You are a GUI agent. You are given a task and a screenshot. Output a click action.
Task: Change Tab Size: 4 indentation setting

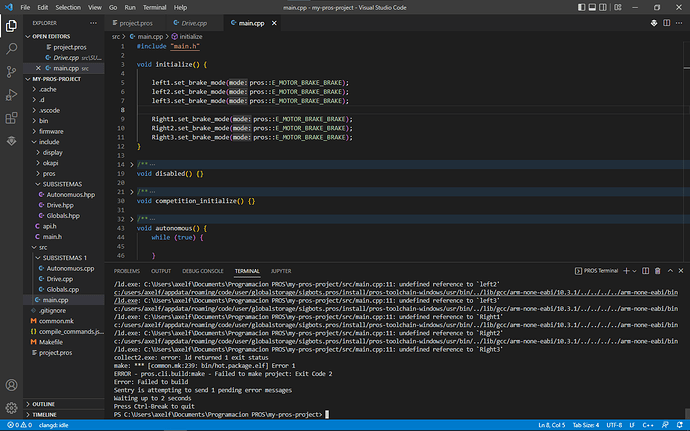pos(586,425)
